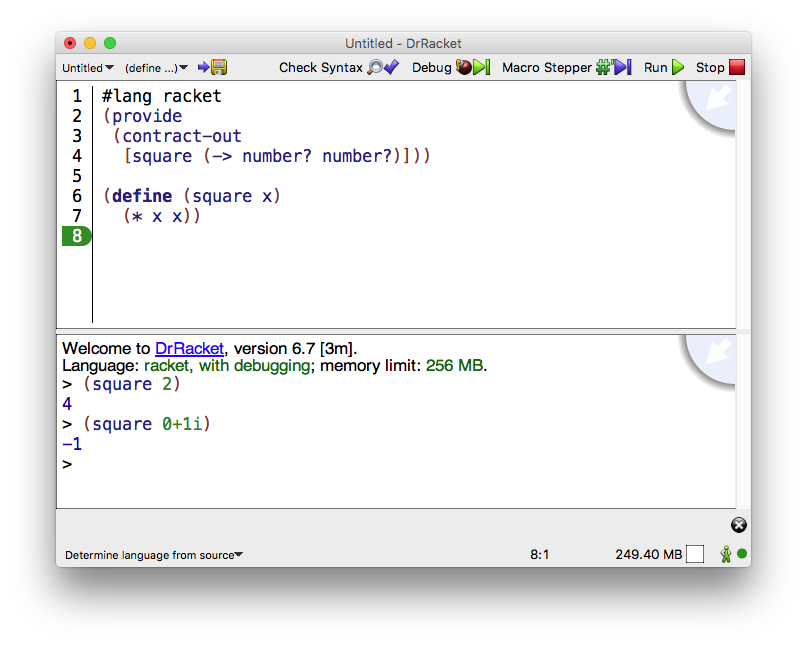Viewport: 807px width, 647px height.
Task: Open Determine language from source menu
Action: point(154,555)
